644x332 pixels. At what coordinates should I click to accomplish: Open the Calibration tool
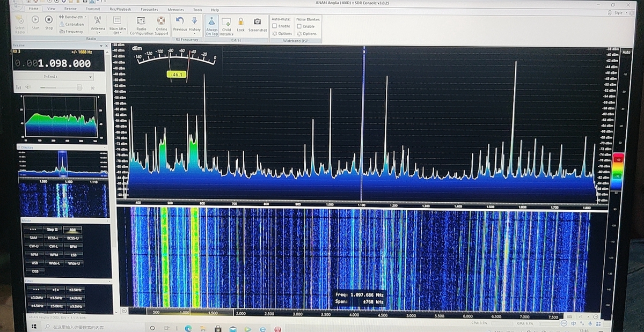click(x=71, y=24)
